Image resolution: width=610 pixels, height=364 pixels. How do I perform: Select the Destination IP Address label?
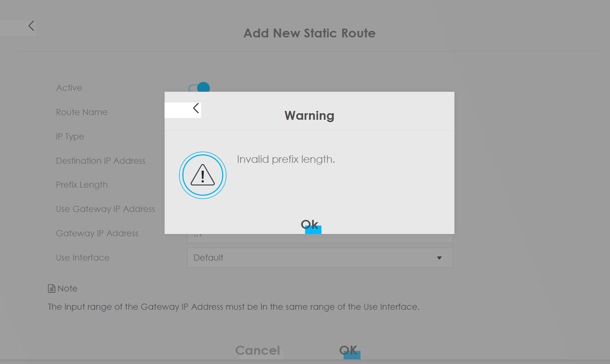tap(100, 161)
